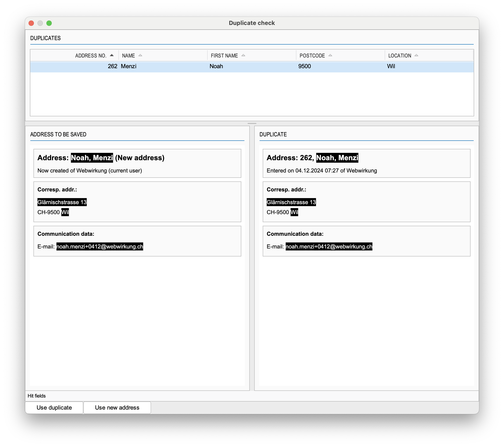The height and width of the screenshot is (447, 504).
Task: Click the highlighted e-mail in Duplicate panel
Action: click(329, 247)
